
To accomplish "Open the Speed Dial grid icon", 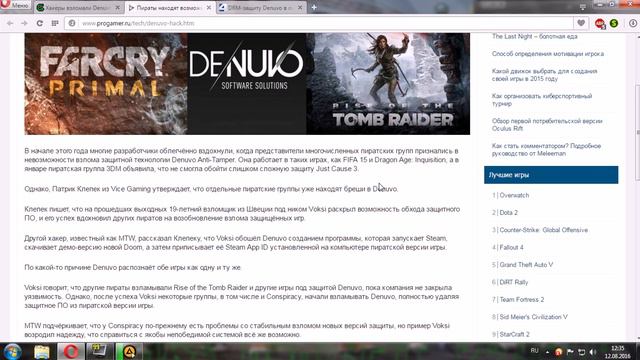I will coord(55,23).
